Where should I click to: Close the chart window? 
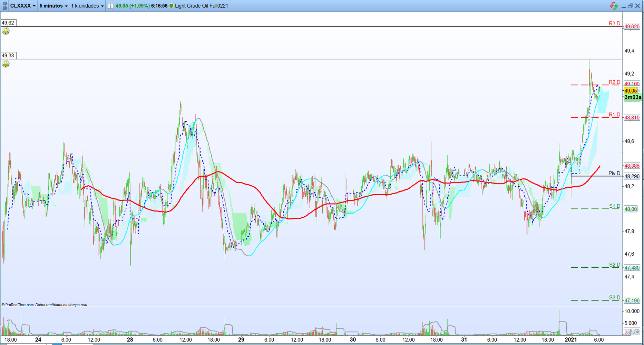coord(637,6)
